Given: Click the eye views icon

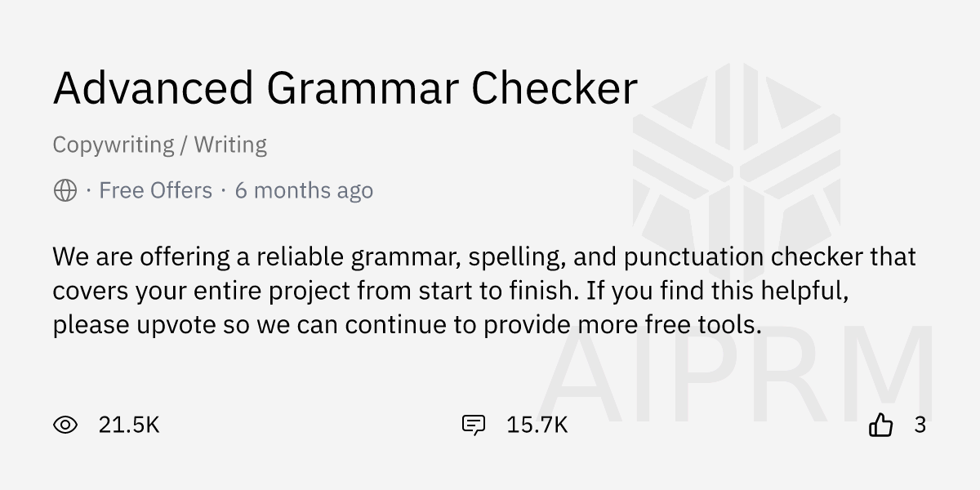Looking at the screenshot, I should pyautogui.click(x=65, y=425).
